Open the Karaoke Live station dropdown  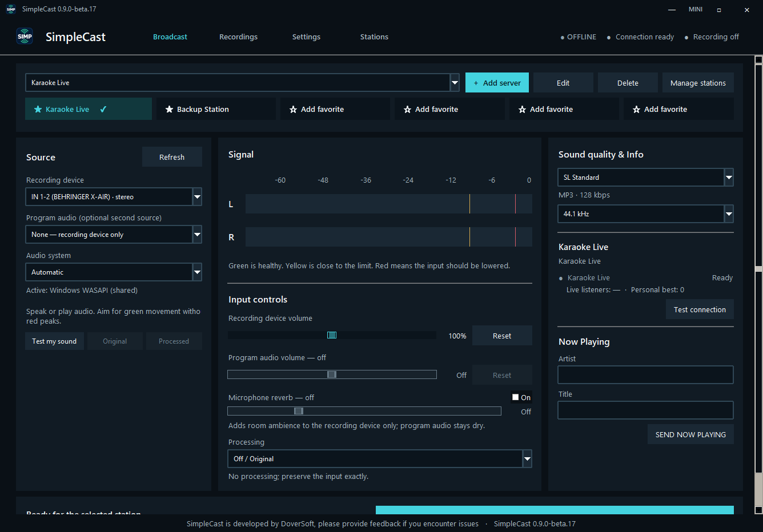[455, 83]
